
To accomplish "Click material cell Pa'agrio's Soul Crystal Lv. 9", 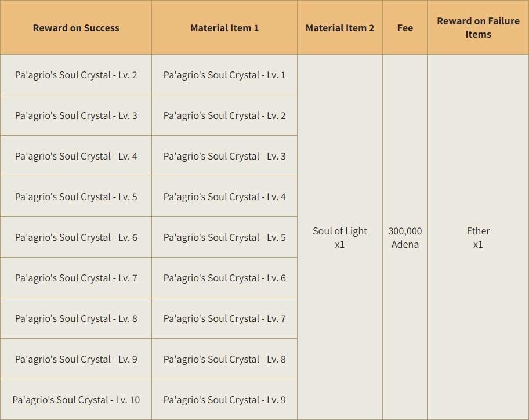I will [x=224, y=400].
